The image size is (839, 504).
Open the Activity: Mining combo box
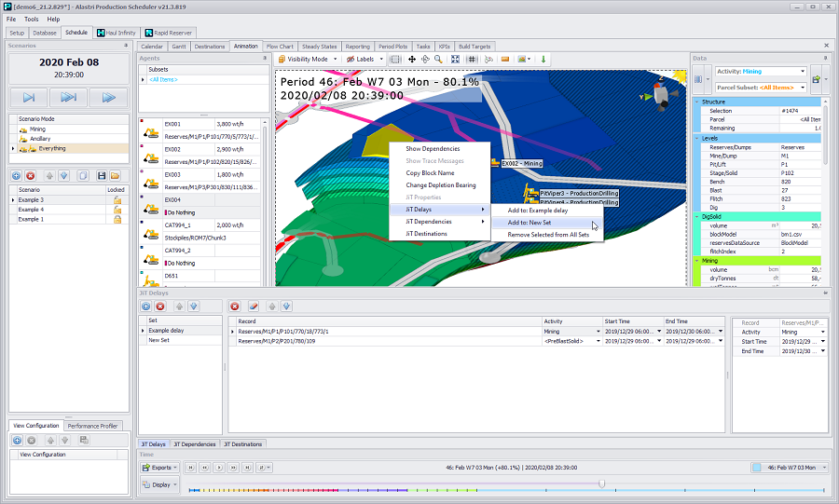pyautogui.click(x=761, y=71)
